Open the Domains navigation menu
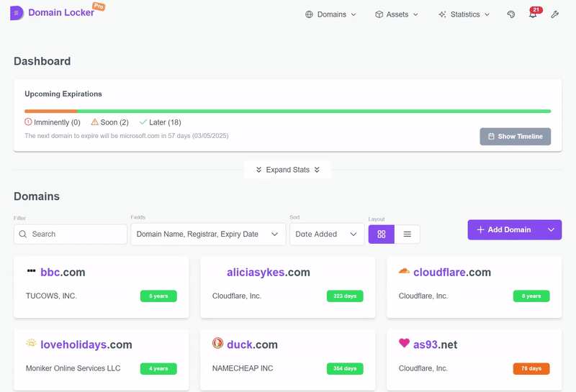 pos(330,14)
